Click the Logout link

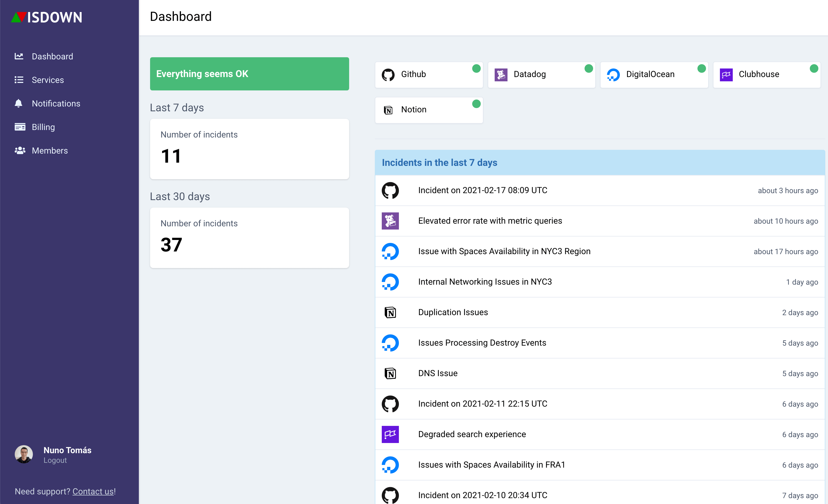pos(55,460)
